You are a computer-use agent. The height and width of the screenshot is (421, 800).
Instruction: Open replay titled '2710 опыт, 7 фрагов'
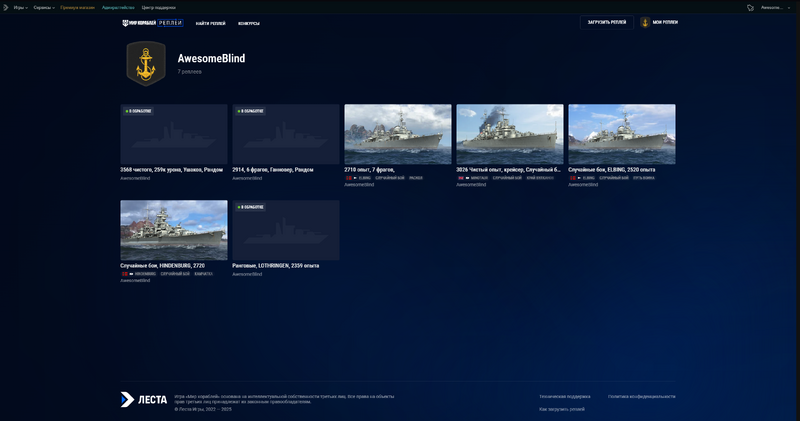click(369, 169)
